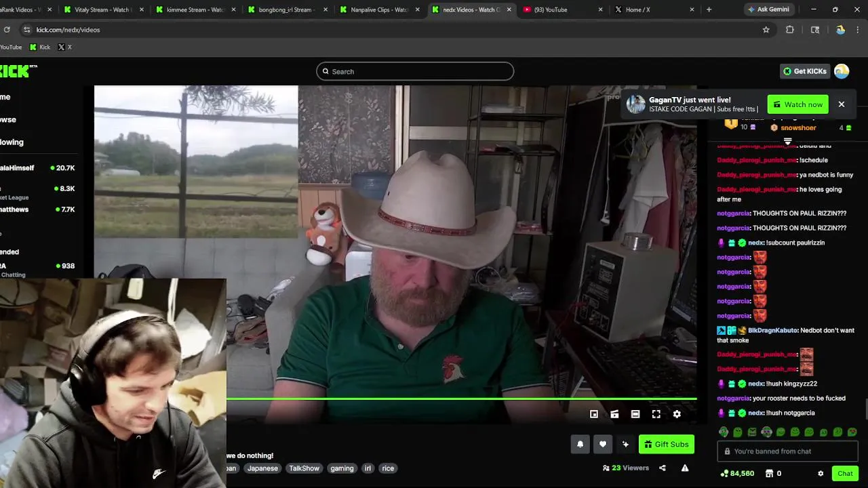Click Watch now on GaganTV notification
Viewport: 868px width, 488px height.
(797, 104)
